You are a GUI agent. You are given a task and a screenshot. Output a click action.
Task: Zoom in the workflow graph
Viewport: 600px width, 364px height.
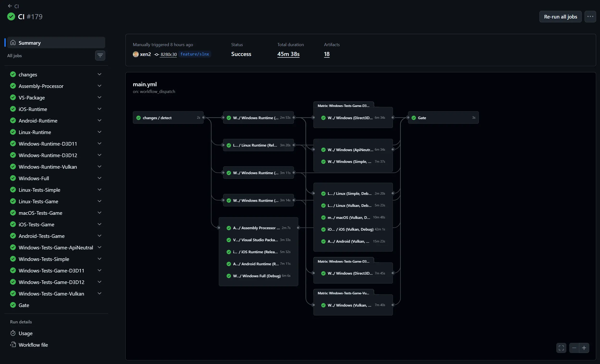click(584, 348)
